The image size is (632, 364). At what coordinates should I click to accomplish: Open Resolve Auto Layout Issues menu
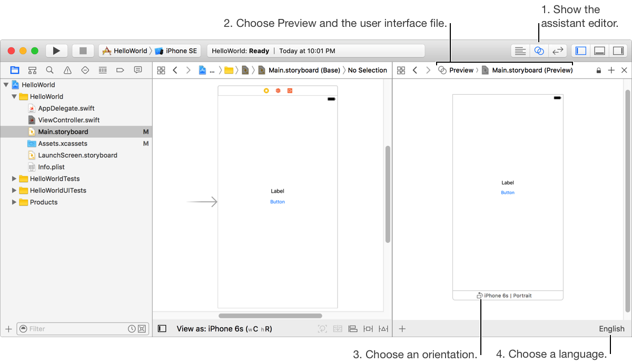point(383,329)
